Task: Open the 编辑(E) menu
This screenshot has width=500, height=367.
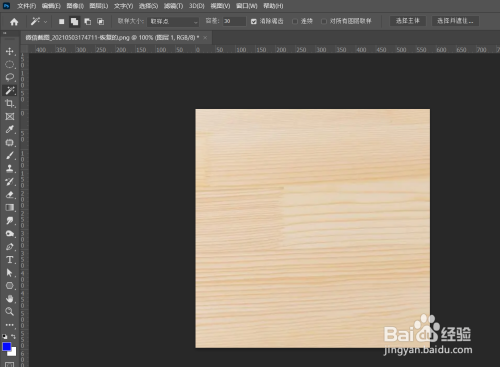Action: point(51,6)
